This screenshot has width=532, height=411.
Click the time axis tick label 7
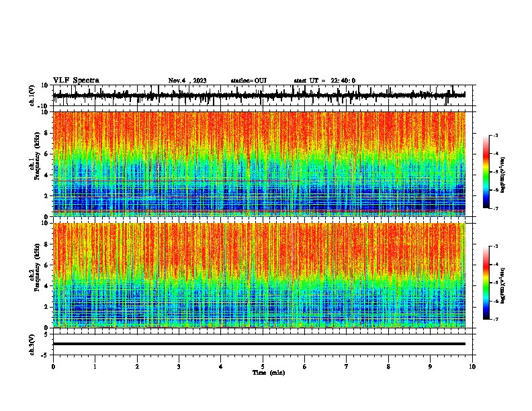tap(347, 367)
